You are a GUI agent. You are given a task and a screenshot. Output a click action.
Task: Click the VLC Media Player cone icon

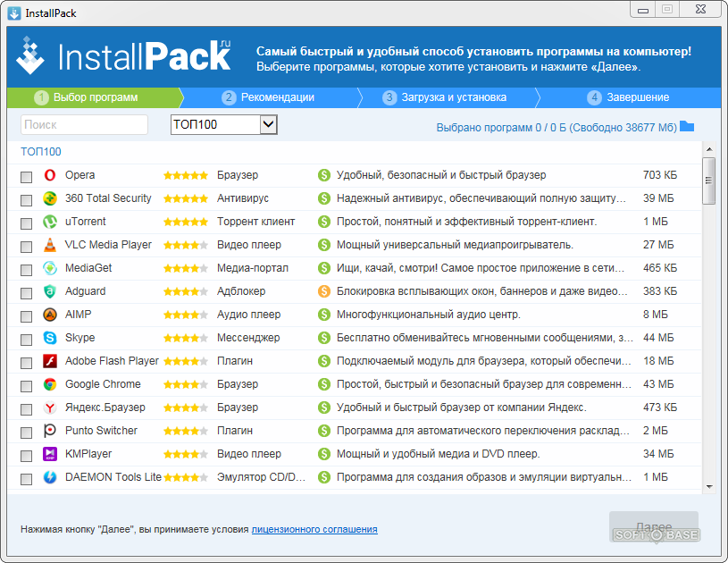point(50,245)
